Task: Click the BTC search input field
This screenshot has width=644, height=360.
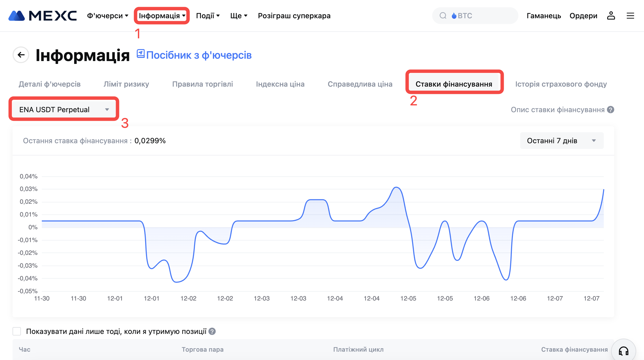Action: click(x=483, y=16)
